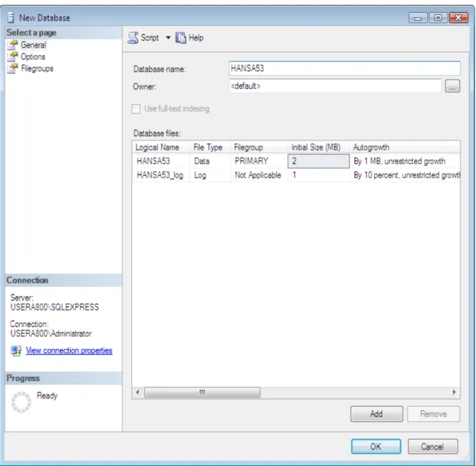Click the connection USERA800\Administrator text
The height and width of the screenshot is (466, 476).
tap(51, 334)
